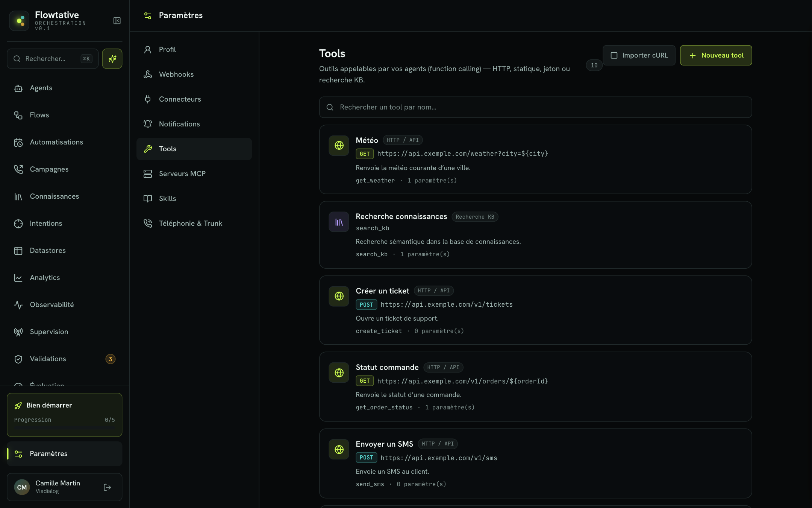Click the AI sparkle button beside search

pos(112,59)
